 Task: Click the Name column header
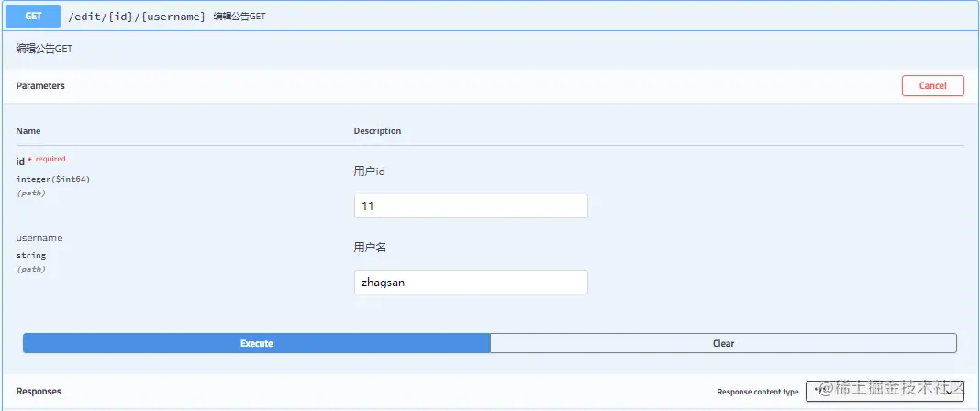pyautogui.click(x=28, y=131)
